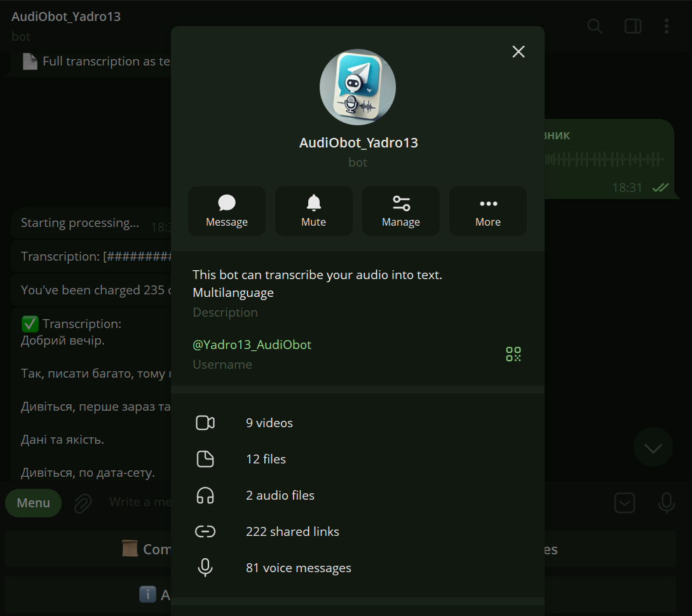Mute the AudiObot_Yadro13 bot
Image resolution: width=692 pixels, height=616 pixels.
point(314,211)
